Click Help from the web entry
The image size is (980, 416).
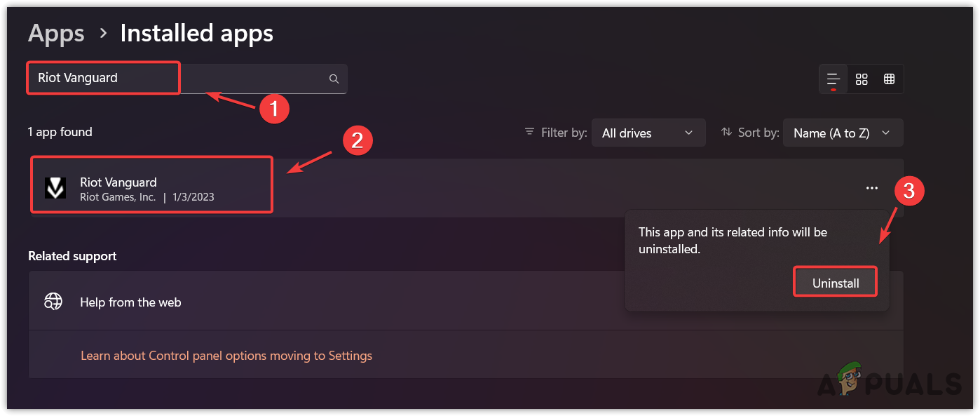(130, 302)
